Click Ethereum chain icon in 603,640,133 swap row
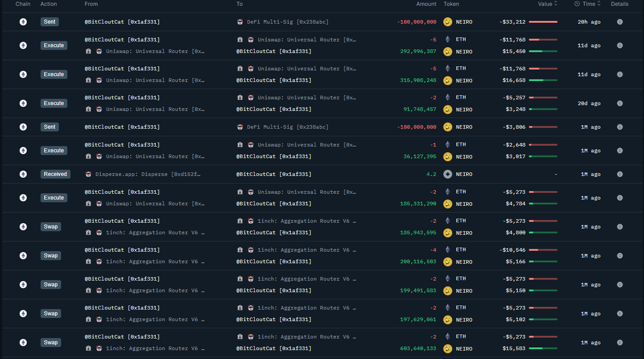The image size is (644, 359). click(x=23, y=343)
